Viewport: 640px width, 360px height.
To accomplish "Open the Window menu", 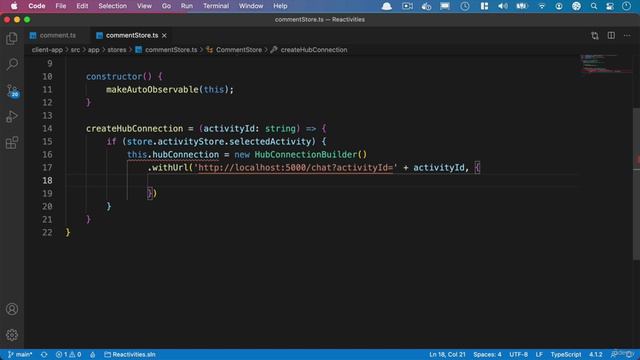I will point(251,6).
